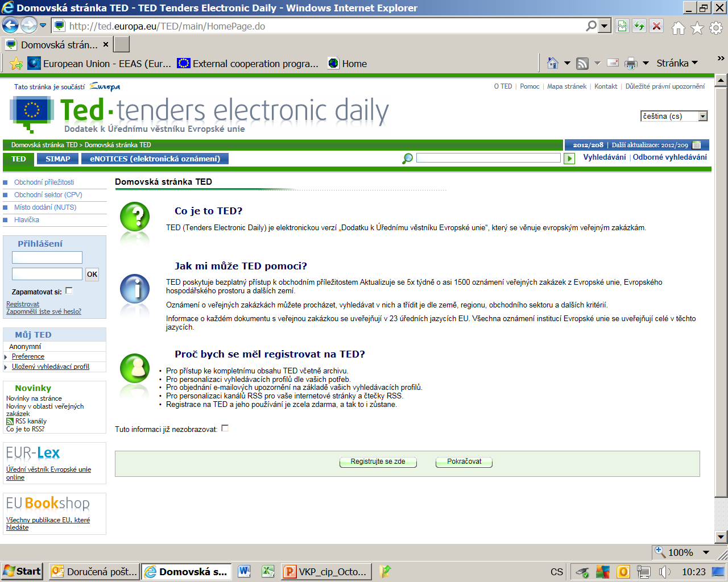
Task: Open the IE Home house icon
Action: (679, 27)
